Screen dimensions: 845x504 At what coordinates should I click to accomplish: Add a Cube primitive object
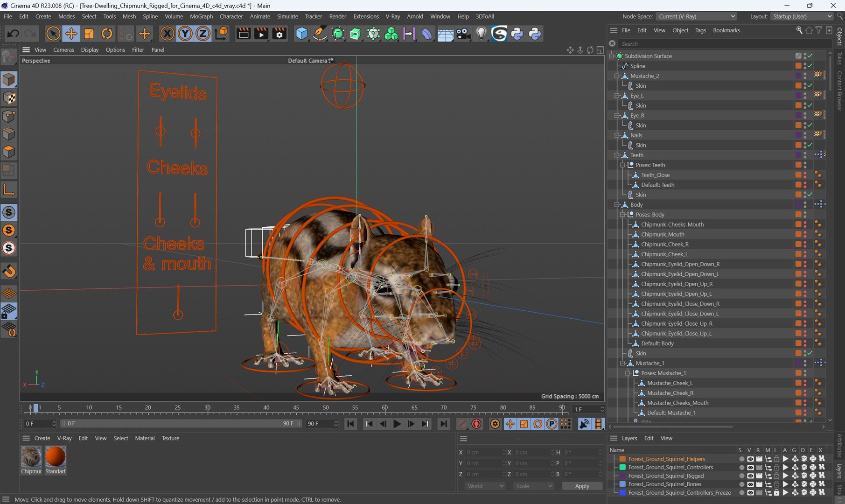(x=302, y=34)
